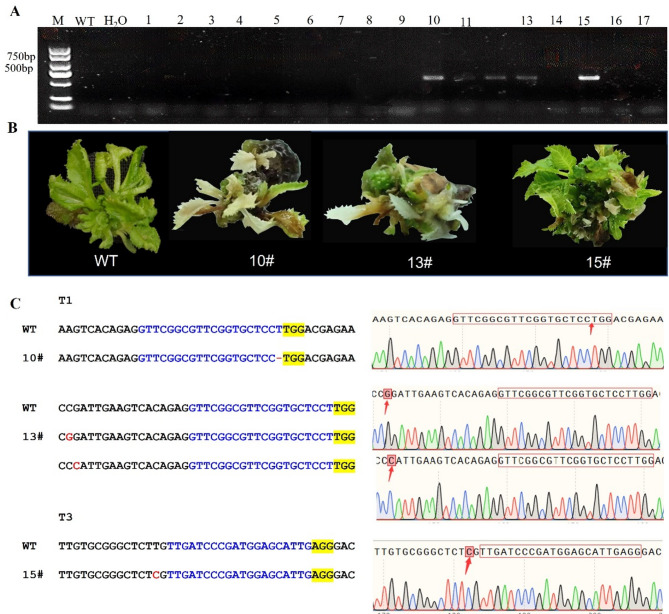Click the 10# sequence row label
The width and height of the screenshot is (669, 614).
pos(33,358)
